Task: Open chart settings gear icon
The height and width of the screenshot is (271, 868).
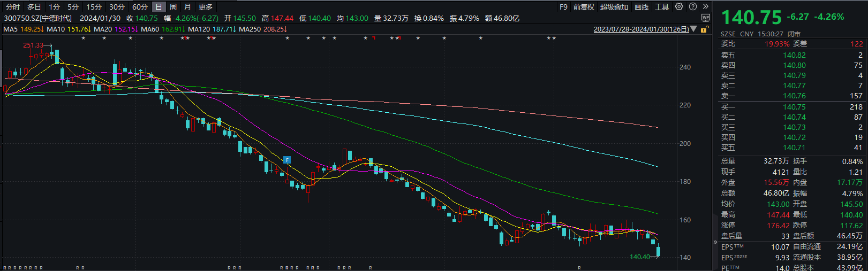Action: tap(679, 7)
